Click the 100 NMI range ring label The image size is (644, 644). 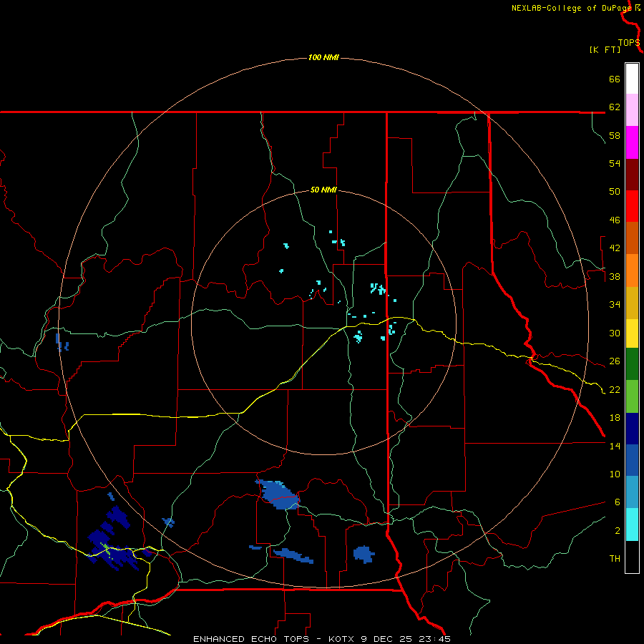(323, 57)
